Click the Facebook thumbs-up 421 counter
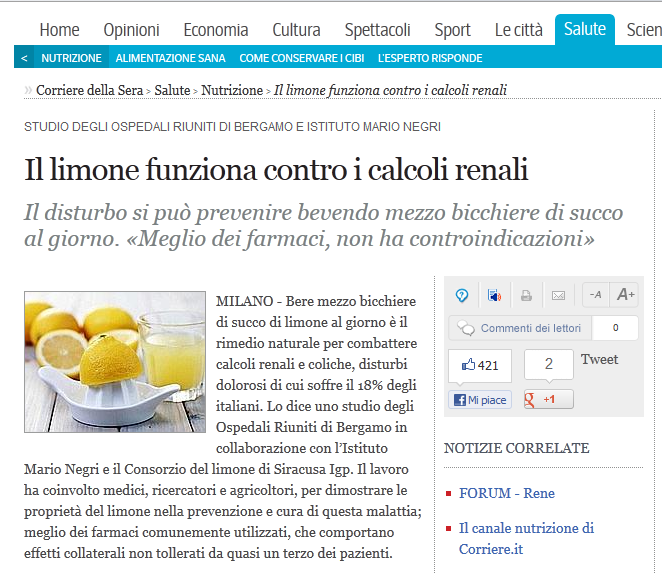662x573 pixels. pyautogui.click(x=480, y=365)
